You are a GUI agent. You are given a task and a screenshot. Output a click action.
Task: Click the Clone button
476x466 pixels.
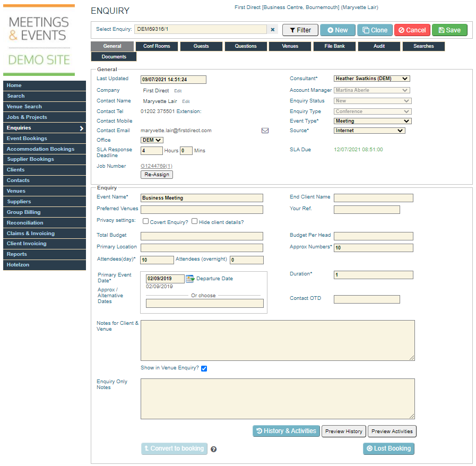click(375, 30)
